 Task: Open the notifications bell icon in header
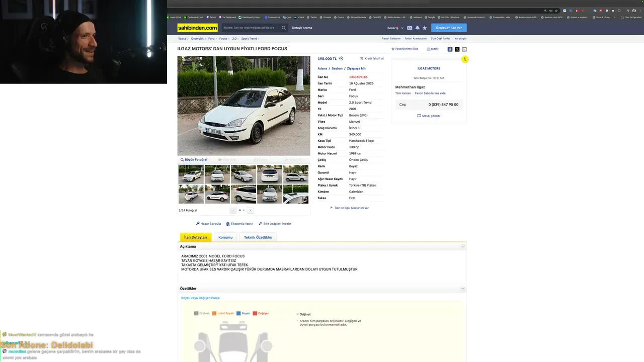417,28
